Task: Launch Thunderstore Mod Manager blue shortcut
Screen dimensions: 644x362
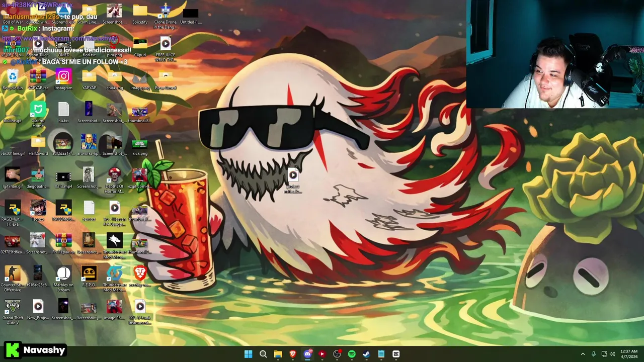Action: point(114,279)
